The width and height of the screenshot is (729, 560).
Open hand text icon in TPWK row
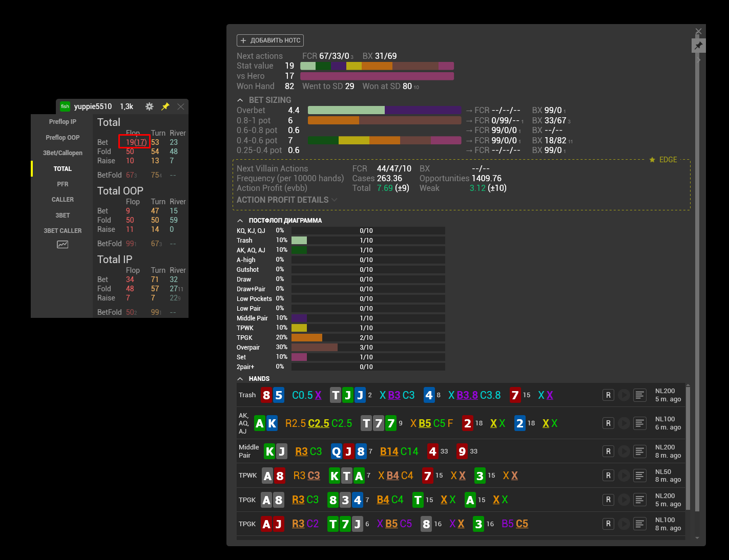coord(639,476)
